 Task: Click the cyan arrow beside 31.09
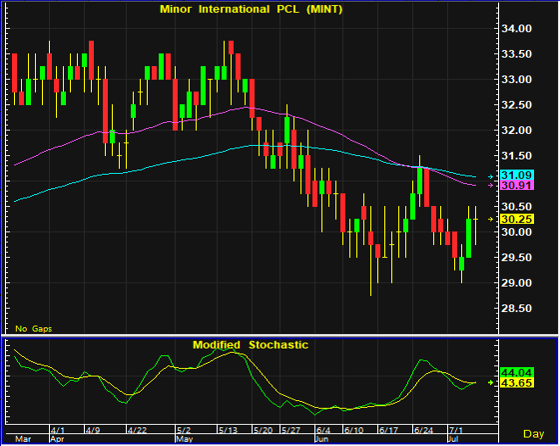[491, 176]
